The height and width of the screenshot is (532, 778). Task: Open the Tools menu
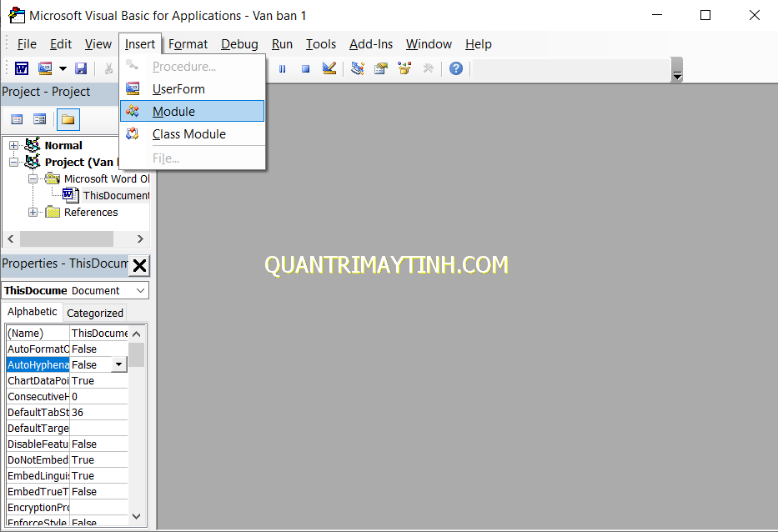coord(320,44)
